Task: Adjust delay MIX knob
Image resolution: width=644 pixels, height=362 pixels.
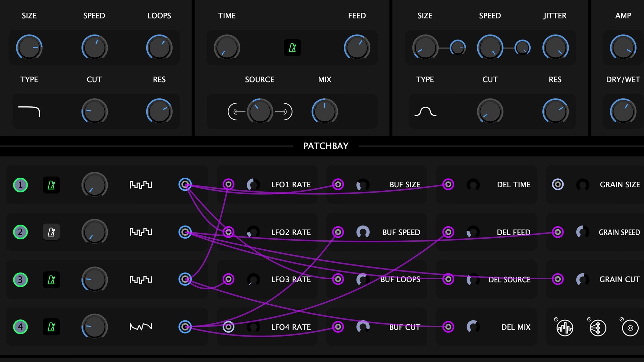Action: (325, 112)
